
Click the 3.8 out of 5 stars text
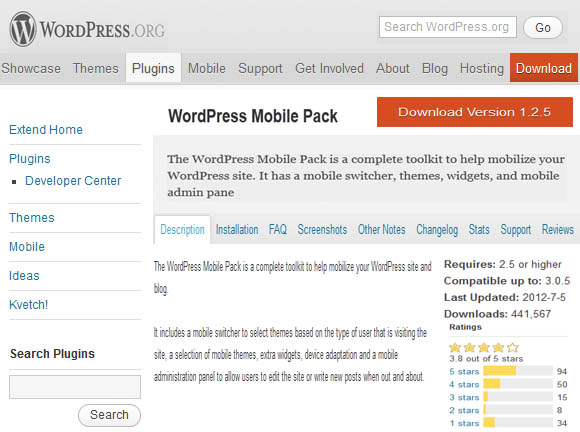click(x=486, y=358)
